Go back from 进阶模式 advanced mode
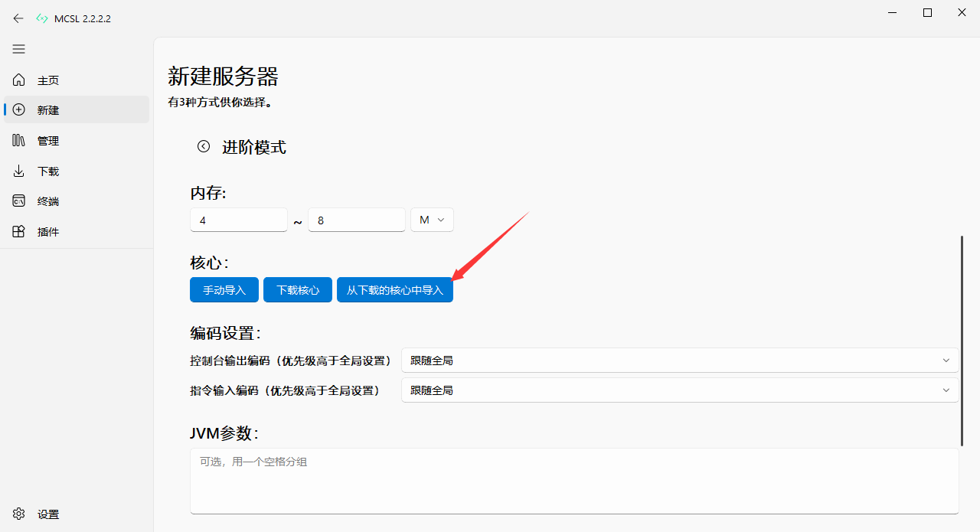The width and height of the screenshot is (980, 532). tap(203, 146)
